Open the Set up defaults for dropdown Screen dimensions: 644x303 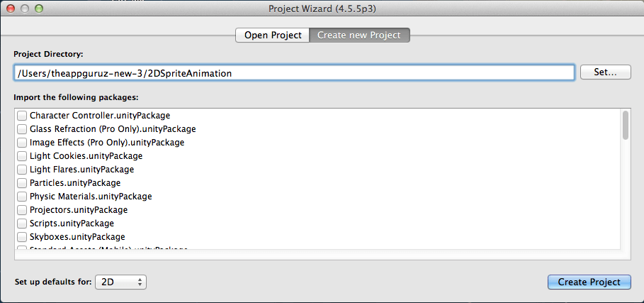tap(120, 282)
